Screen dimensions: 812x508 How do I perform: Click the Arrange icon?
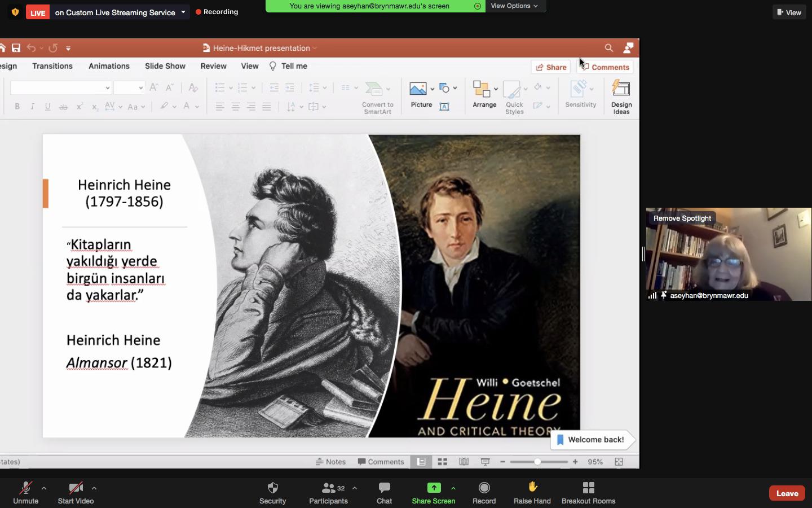[482, 89]
